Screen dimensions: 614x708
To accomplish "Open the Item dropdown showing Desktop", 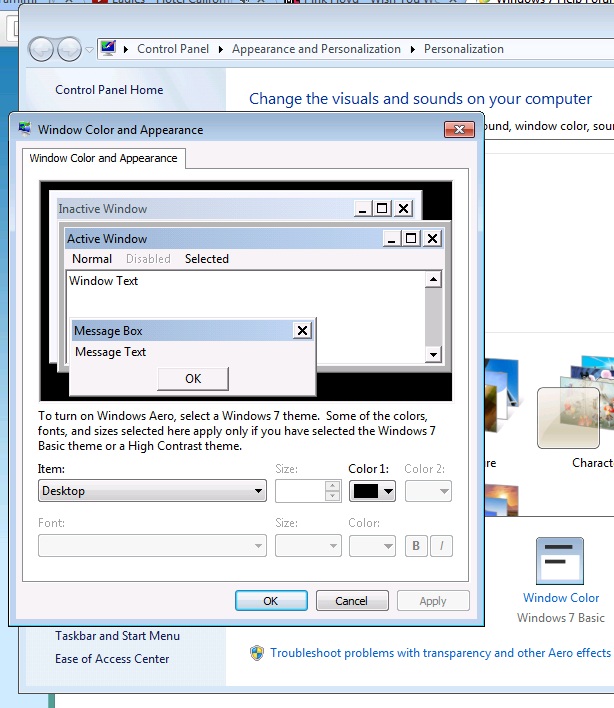I will click(x=152, y=491).
